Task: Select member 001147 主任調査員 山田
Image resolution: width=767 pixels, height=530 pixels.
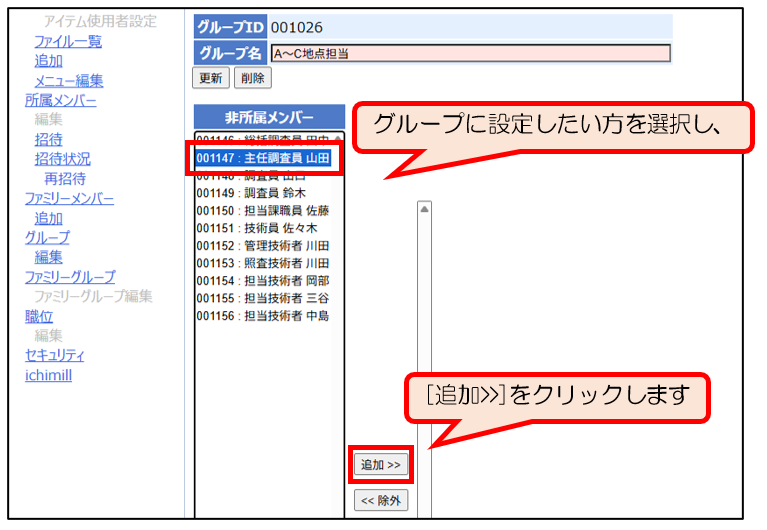Action: coord(263,158)
